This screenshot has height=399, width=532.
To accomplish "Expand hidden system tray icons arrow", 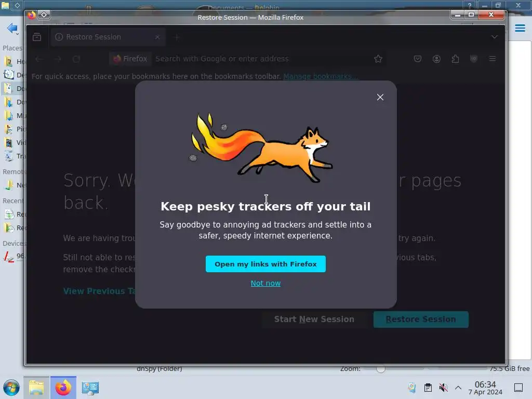I will [x=458, y=388].
